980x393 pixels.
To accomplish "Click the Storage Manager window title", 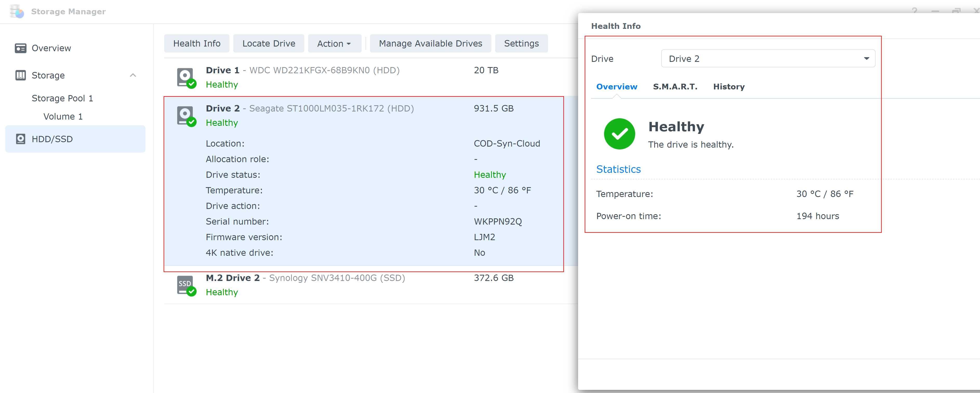I will [69, 11].
